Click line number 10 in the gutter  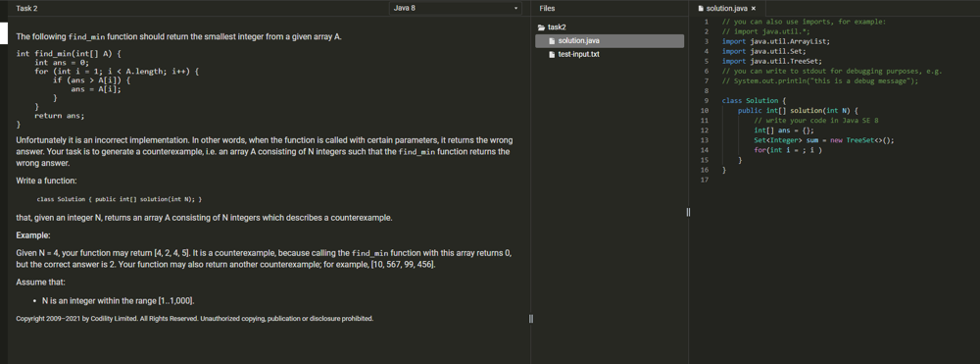click(705, 111)
